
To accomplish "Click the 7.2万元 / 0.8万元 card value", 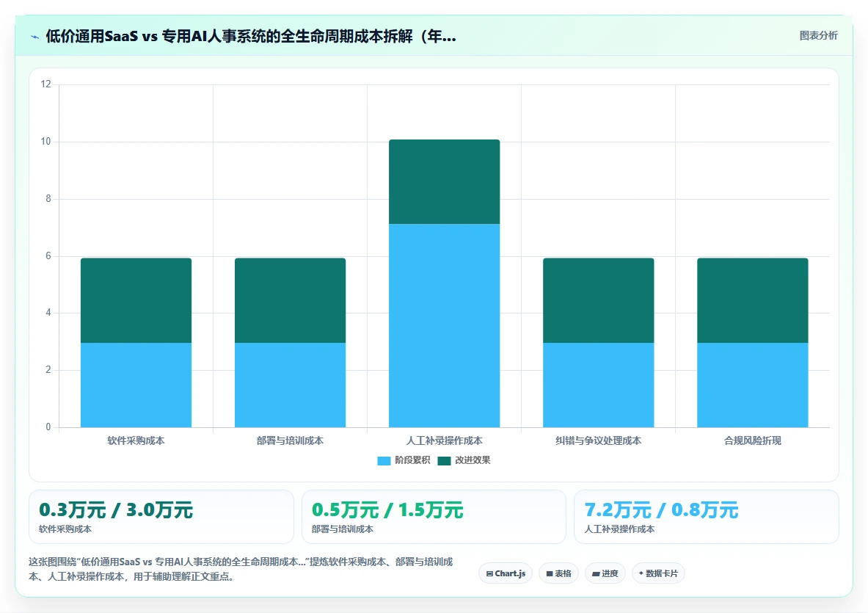I will pyautogui.click(x=662, y=509).
